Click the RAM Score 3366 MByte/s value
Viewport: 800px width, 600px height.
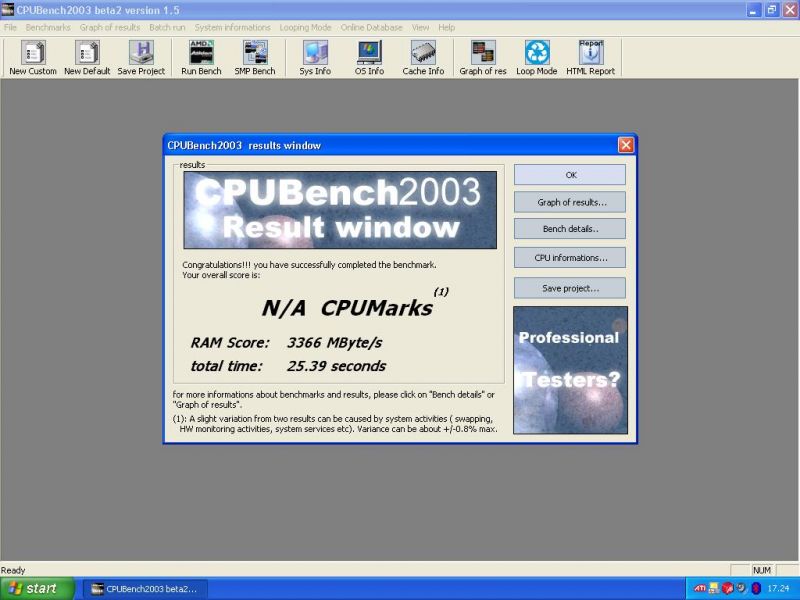pos(334,342)
